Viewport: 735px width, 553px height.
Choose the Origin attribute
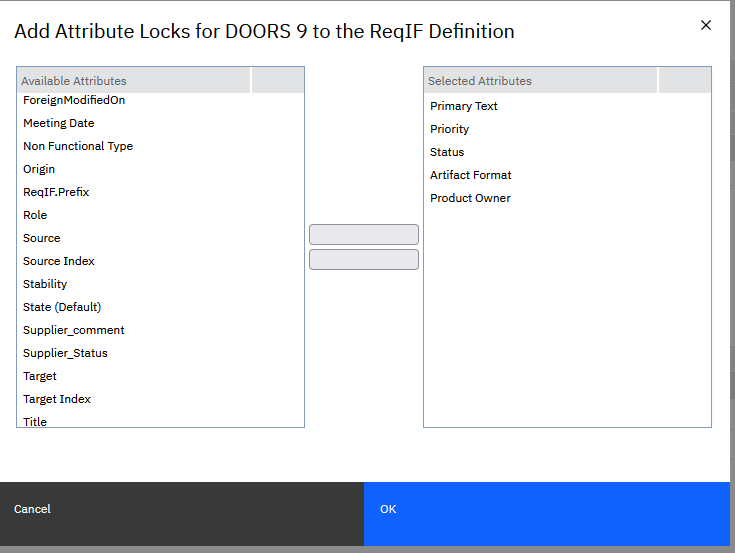[x=39, y=169]
